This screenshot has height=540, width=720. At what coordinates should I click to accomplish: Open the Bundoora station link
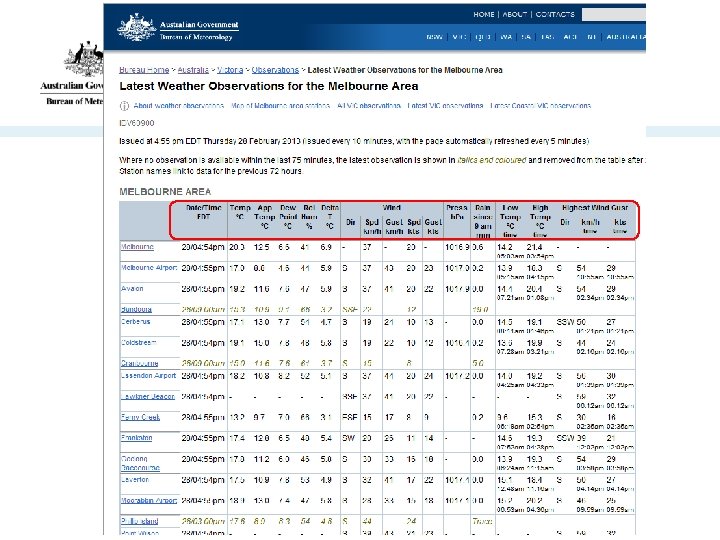[136, 309]
